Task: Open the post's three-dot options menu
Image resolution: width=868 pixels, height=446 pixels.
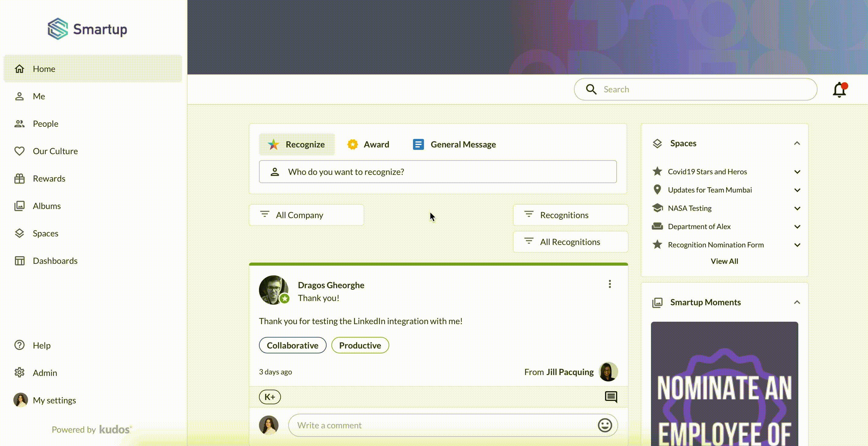Action: [610, 284]
